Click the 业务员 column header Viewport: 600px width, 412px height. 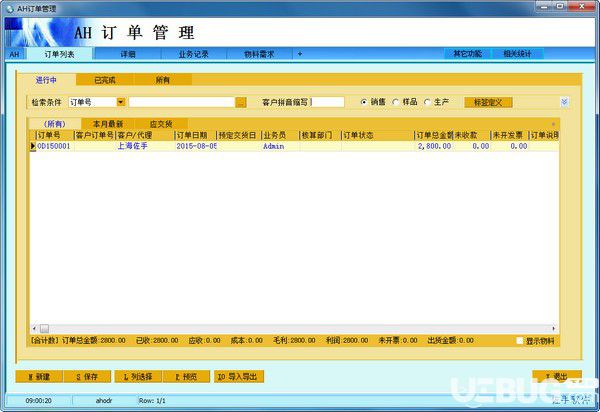click(x=280, y=135)
